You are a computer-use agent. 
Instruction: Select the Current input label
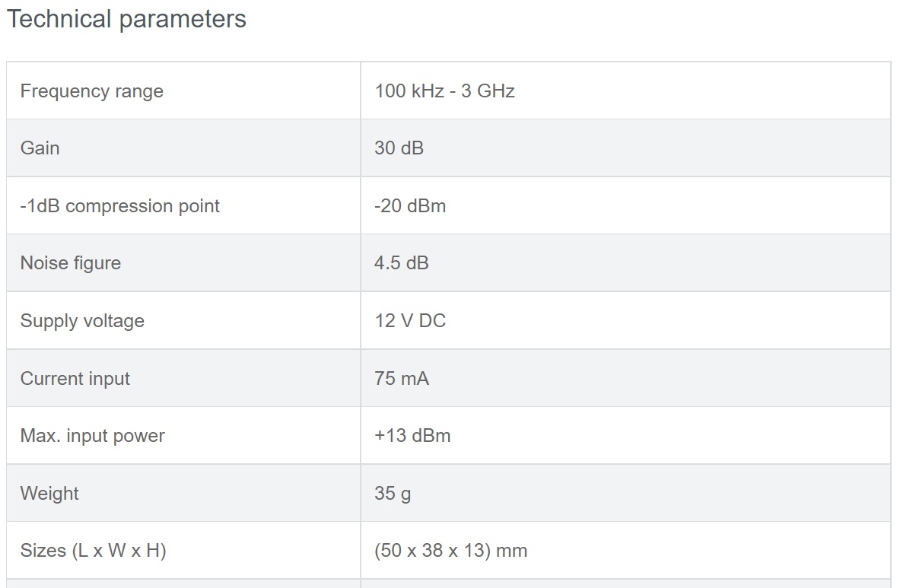tap(75, 379)
